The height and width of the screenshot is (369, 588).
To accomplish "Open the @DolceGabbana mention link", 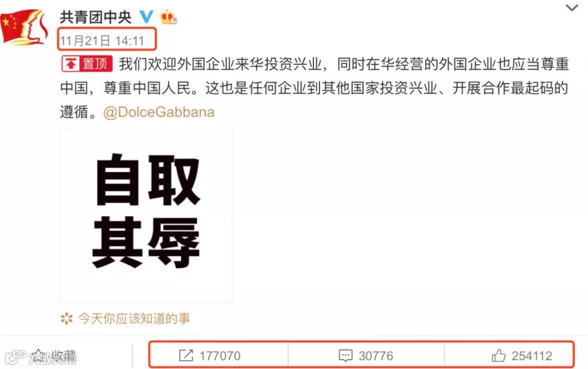I will pyautogui.click(x=158, y=112).
